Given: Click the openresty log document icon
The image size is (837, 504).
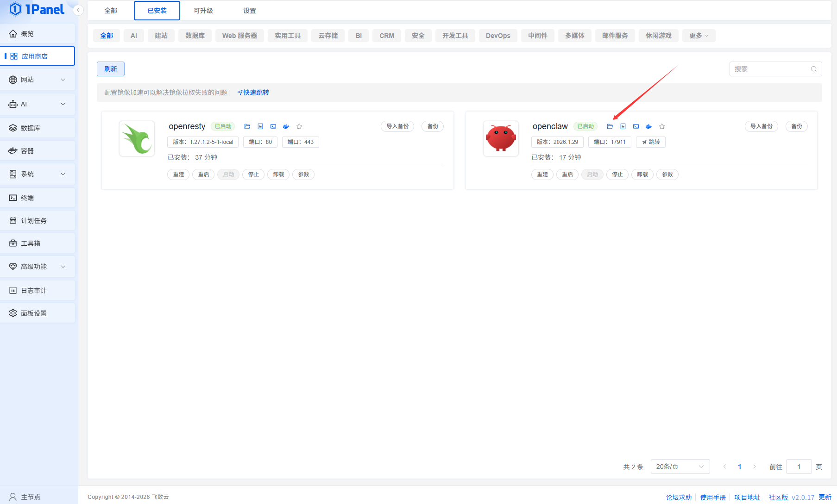Looking at the screenshot, I should (x=260, y=126).
